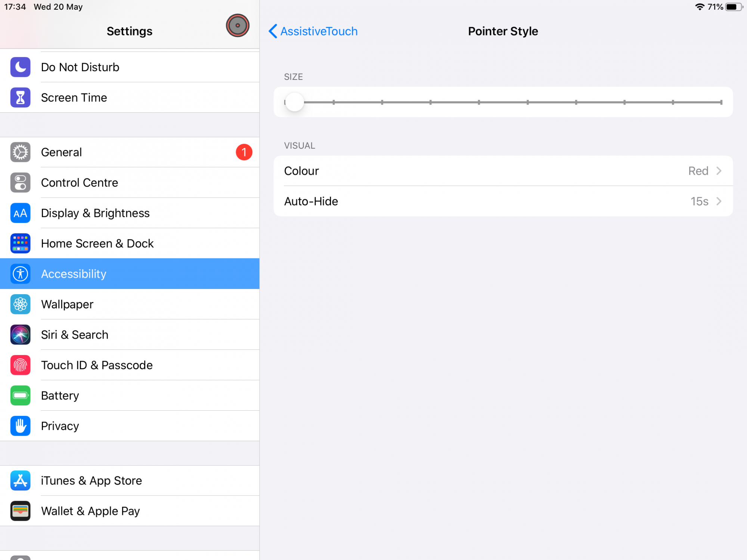
Task: Open the Wallpaper flower icon
Action: [x=20, y=304]
